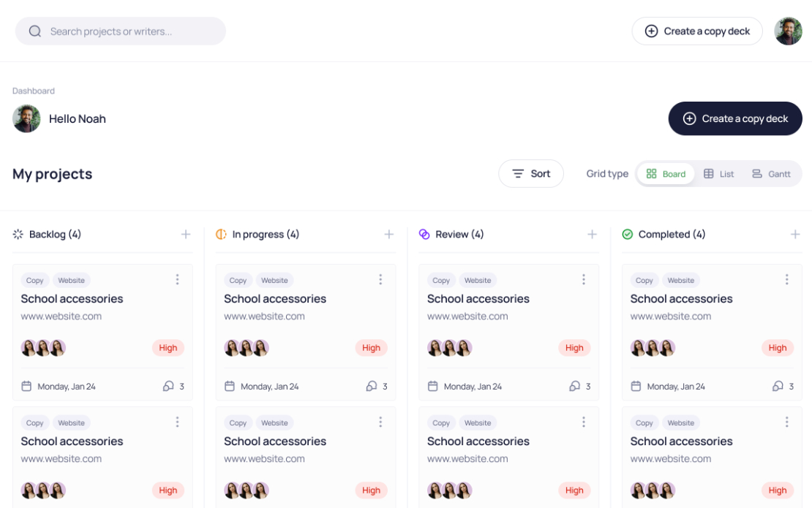The height and width of the screenshot is (508, 812).
Task: Open first In progress School accessories title
Action: click(275, 298)
